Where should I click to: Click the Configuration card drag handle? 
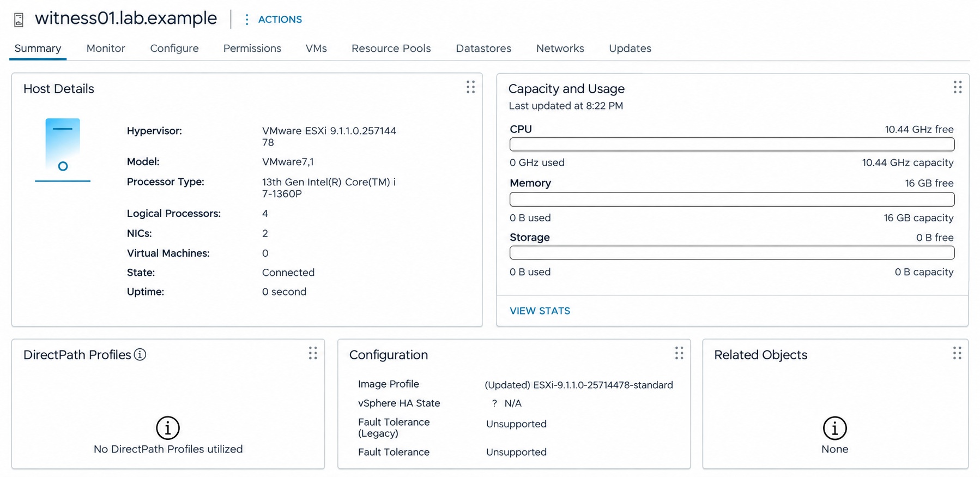[x=679, y=353]
